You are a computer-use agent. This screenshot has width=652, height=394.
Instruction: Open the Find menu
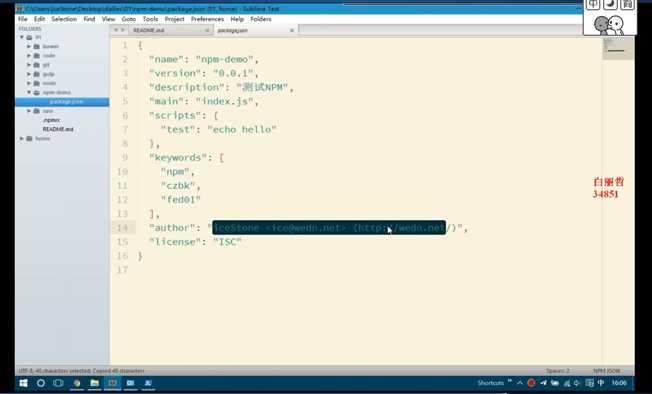89,19
